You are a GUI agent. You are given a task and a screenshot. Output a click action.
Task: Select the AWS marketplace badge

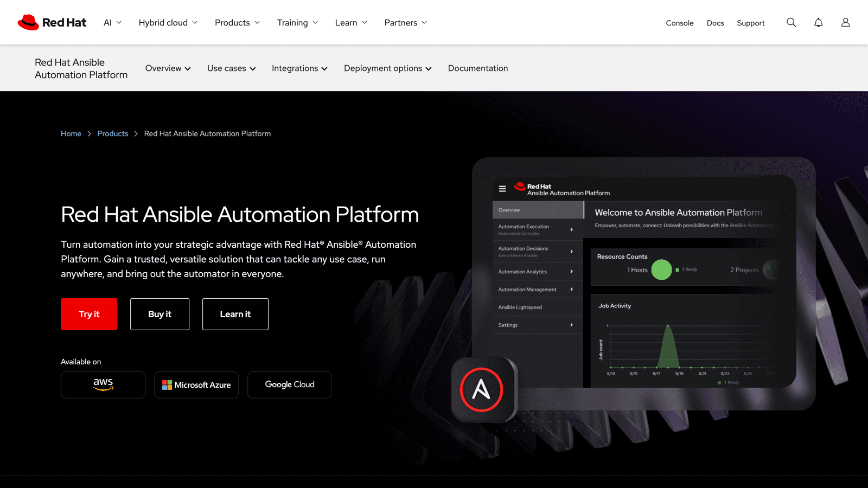[103, 385]
